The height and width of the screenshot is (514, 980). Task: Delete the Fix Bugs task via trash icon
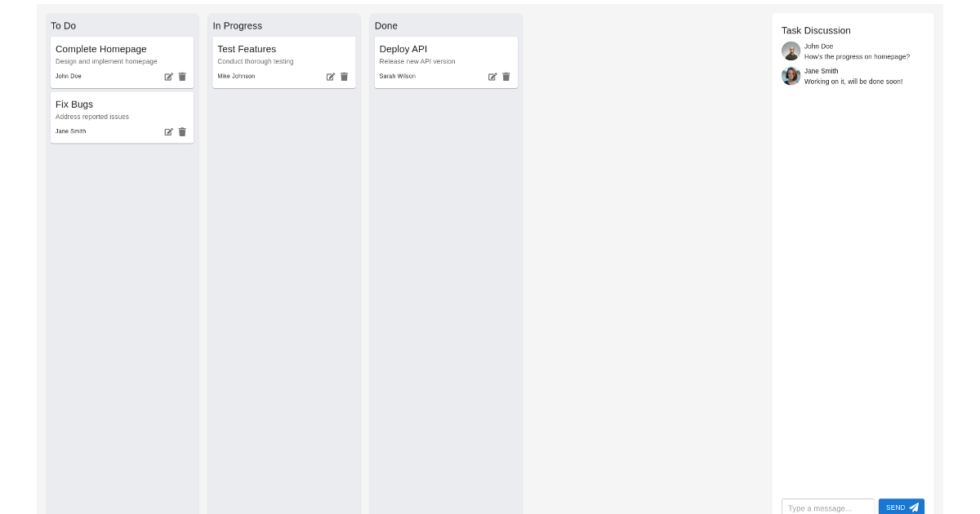point(182,131)
